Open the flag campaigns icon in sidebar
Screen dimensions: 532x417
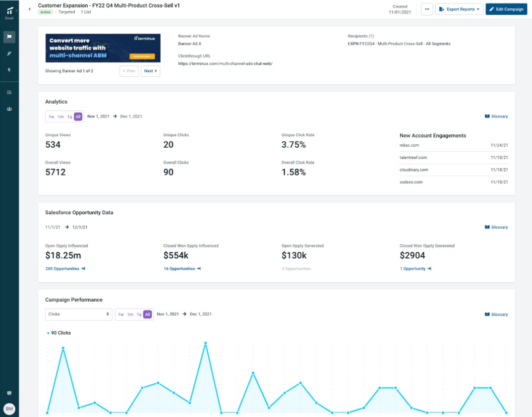click(9, 36)
